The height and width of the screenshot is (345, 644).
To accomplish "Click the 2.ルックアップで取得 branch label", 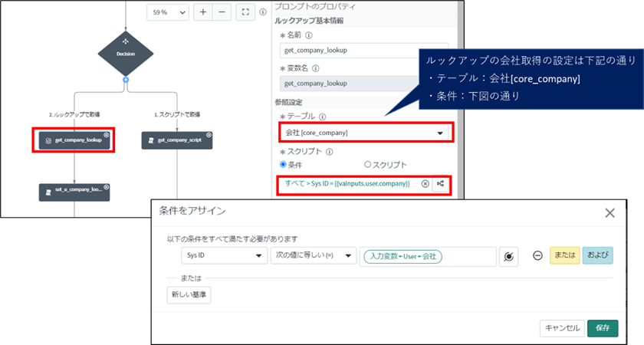I will pyautogui.click(x=74, y=114).
